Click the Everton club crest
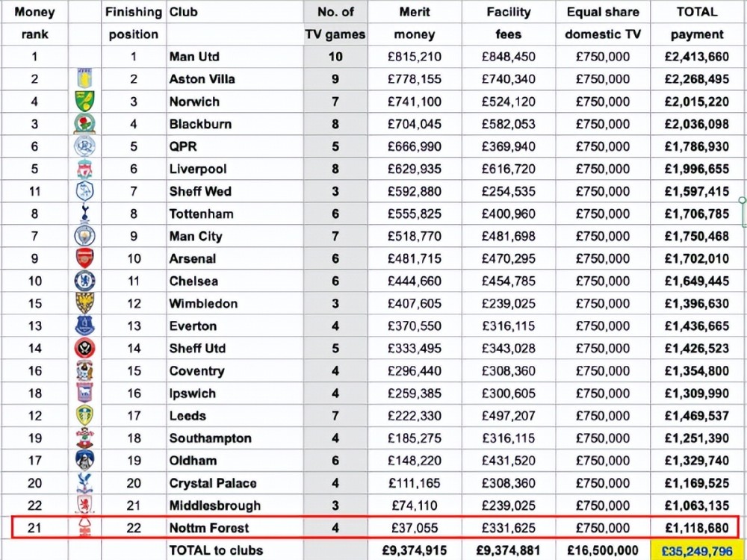Image resolution: width=747 pixels, height=560 pixels. (84, 326)
